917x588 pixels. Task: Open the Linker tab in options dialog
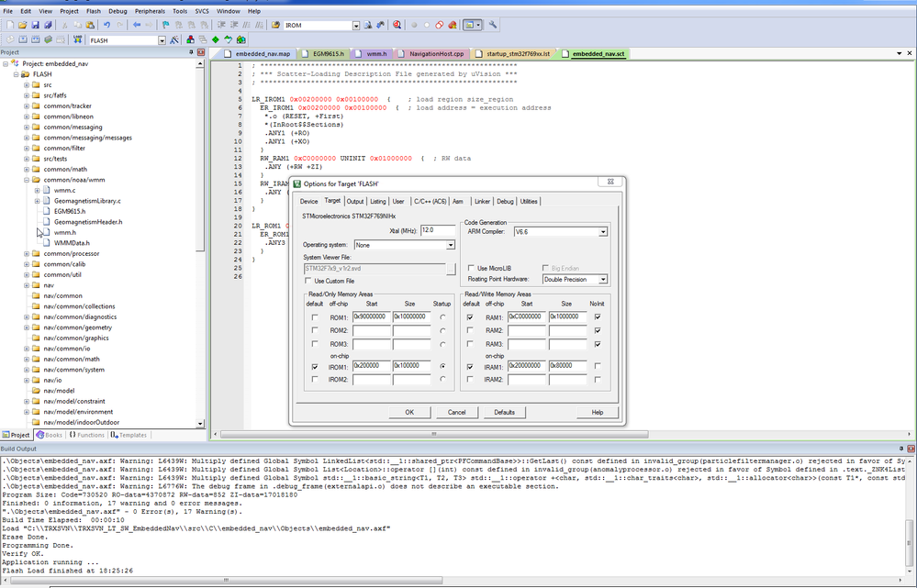(x=482, y=201)
